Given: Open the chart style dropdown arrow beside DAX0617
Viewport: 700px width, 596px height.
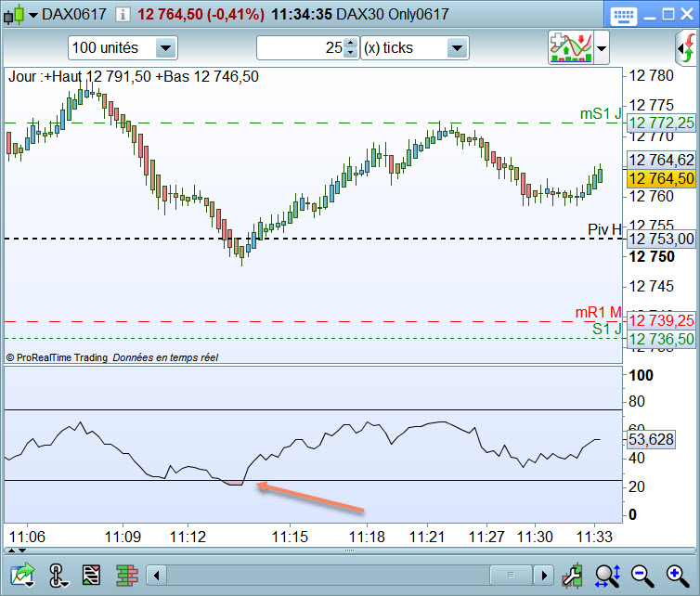Looking at the screenshot, I should [x=33, y=15].
